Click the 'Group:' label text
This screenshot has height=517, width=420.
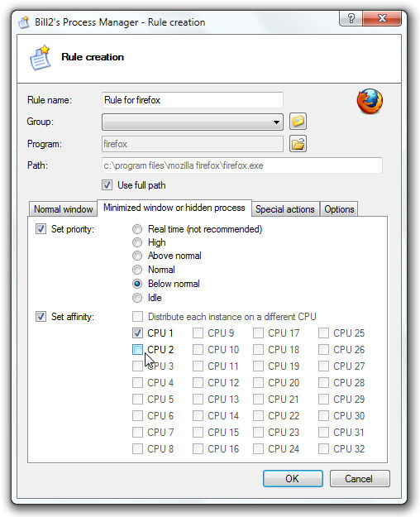coord(41,122)
